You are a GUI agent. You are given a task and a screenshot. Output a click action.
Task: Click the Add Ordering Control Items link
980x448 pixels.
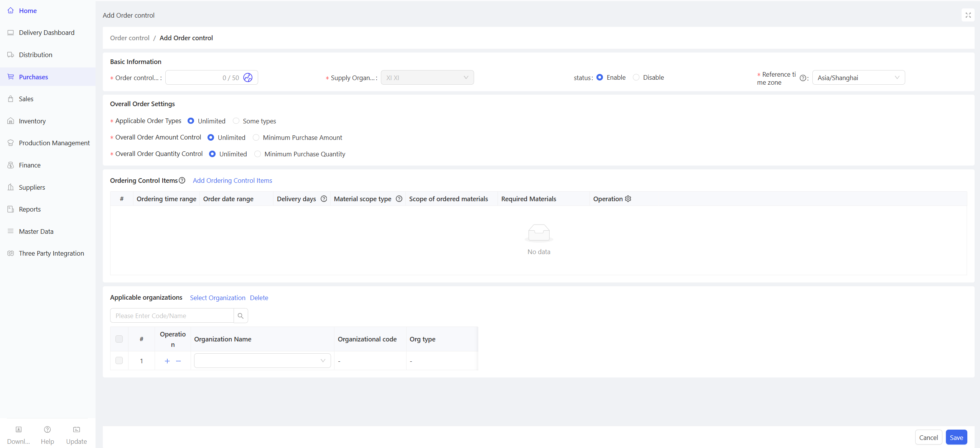[232, 181]
